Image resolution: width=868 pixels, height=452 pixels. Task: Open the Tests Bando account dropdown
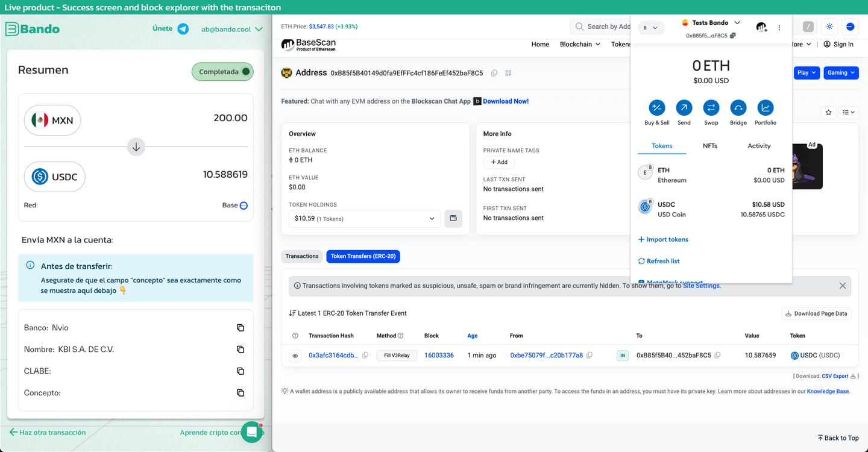coord(711,23)
